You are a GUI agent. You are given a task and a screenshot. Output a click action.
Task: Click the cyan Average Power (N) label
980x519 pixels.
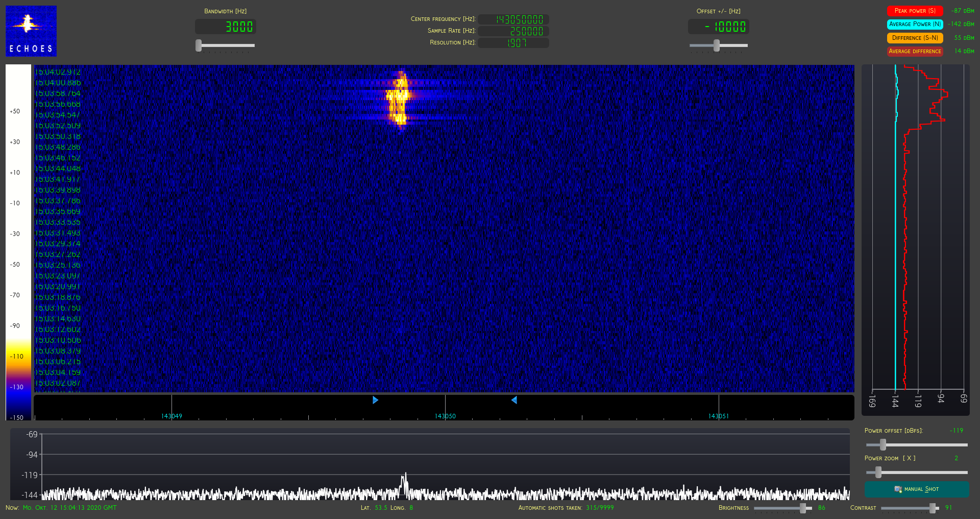point(915,24)
